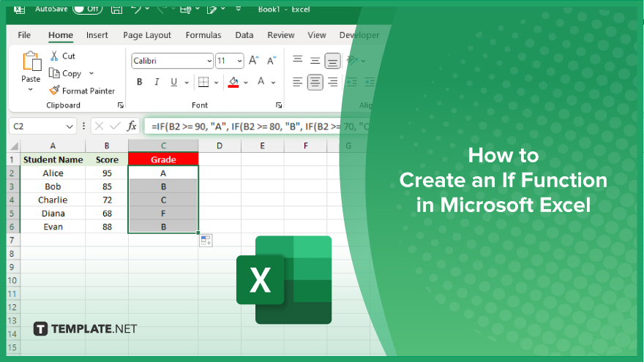Select Charlie's score 72 cell
644x362 pixels.
pos(107,200)
